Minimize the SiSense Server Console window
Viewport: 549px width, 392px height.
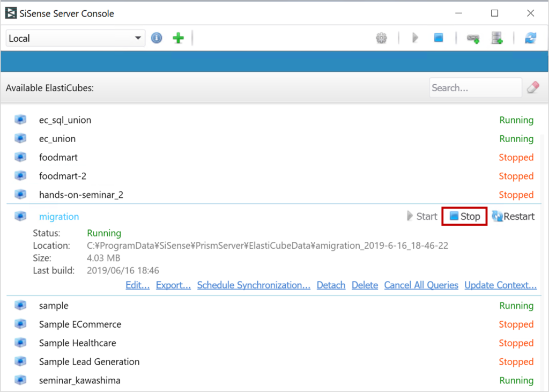point(459,13)
